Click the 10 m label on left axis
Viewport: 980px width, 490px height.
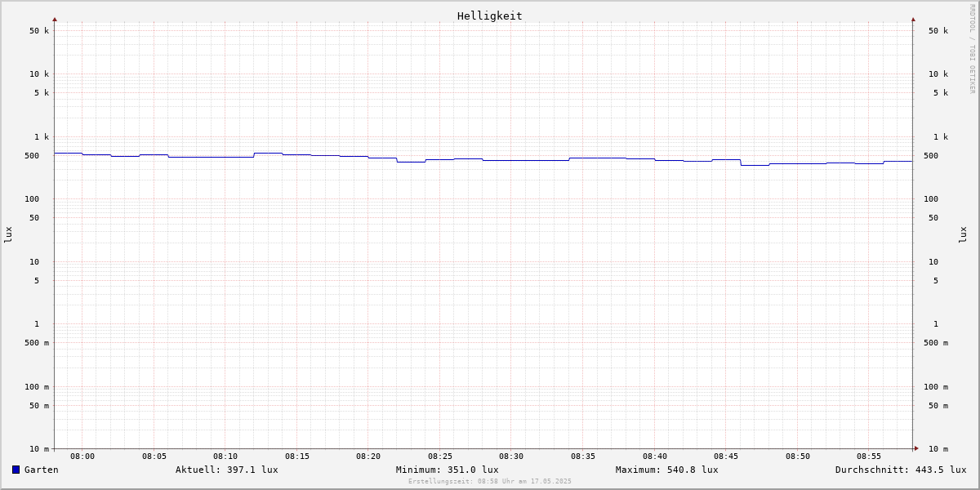39,449
